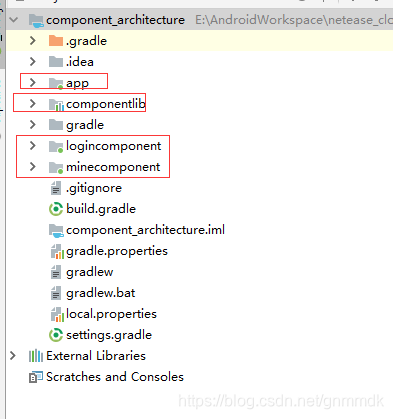Click the Scratches and Consoles icon
Screen dimensions: 393x419
[36, 377]
